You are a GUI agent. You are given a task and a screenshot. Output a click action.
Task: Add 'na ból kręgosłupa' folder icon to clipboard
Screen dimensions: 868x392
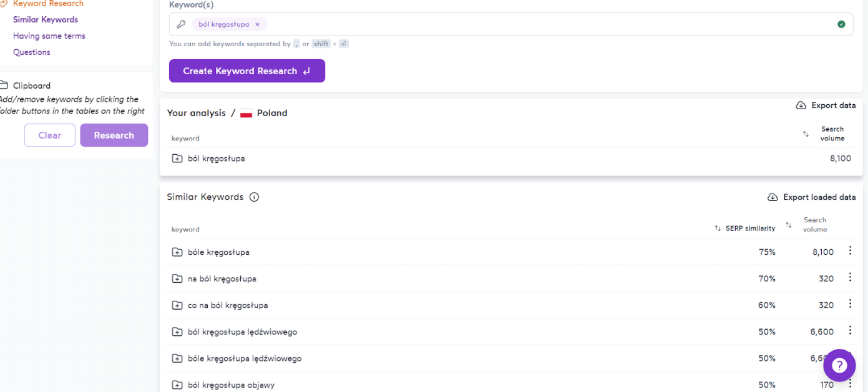pos(177,279)
